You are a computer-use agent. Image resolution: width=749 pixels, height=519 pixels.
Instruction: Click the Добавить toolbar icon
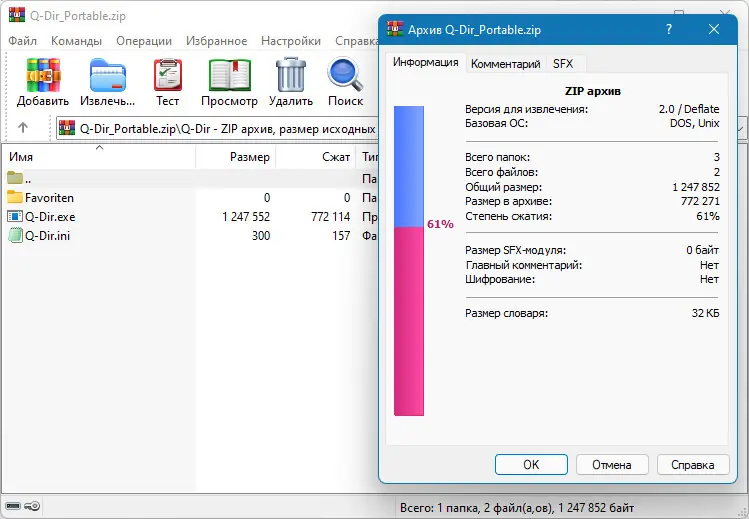43,75
